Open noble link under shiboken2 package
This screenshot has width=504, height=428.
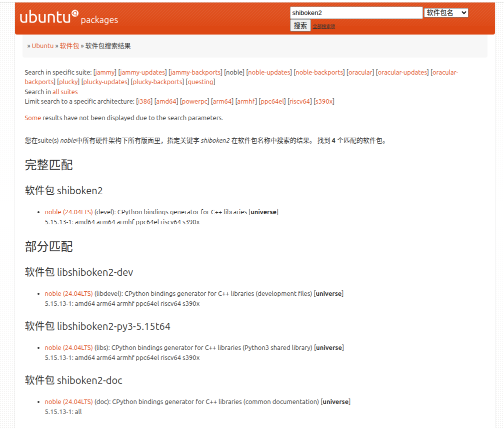(68, 212)
